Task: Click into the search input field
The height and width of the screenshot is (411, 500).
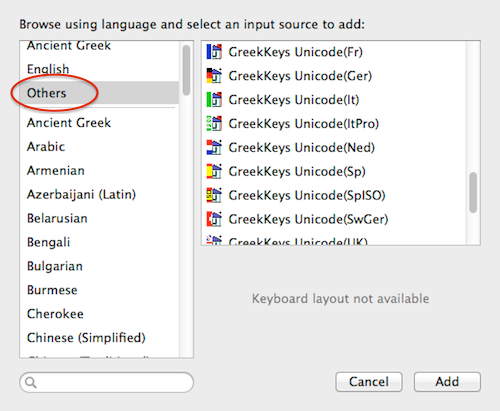Action: point(106,382)
